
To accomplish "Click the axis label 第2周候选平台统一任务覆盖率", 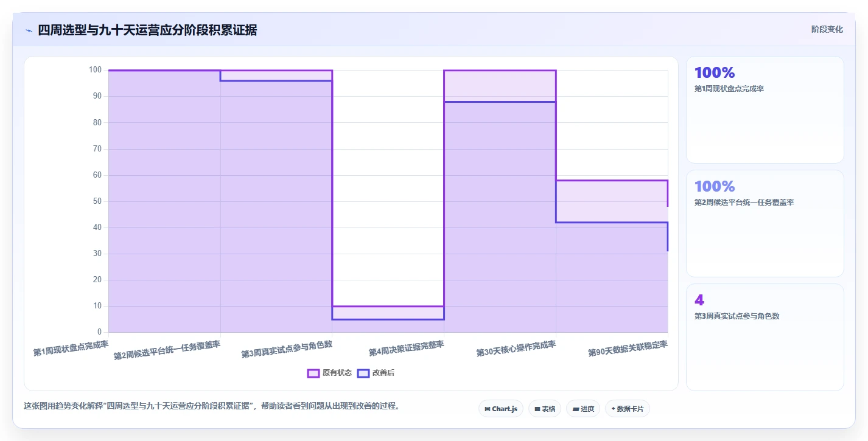I will click(167, 350).
